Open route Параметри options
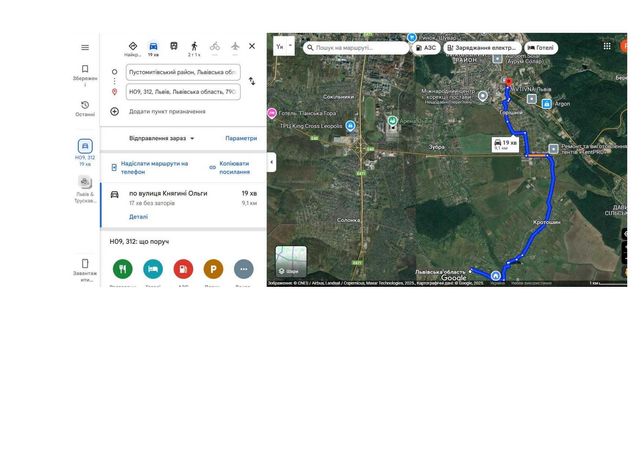The height and width of the screenshot is (455, 643). [241, 139]
